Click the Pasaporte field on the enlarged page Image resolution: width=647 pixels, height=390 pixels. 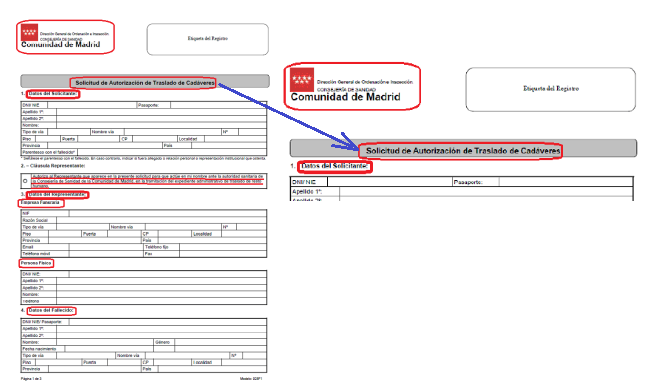[x=566, y=182]
